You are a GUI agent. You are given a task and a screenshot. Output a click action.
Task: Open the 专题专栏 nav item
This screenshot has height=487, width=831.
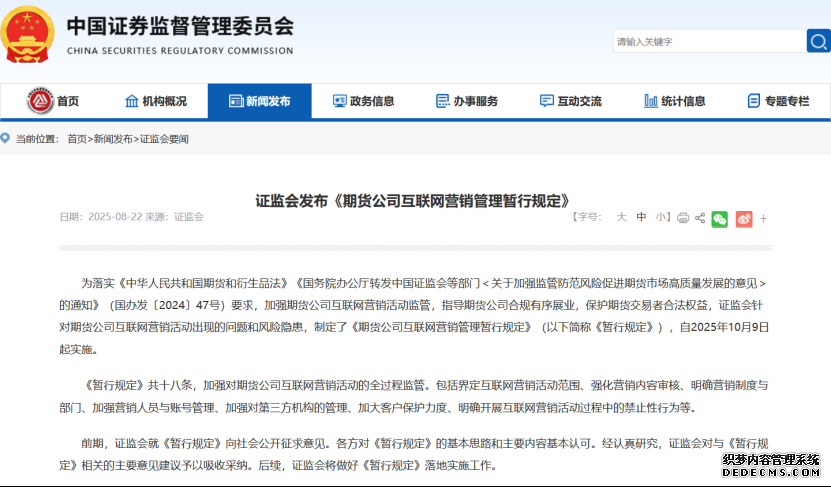click(779, 101)
